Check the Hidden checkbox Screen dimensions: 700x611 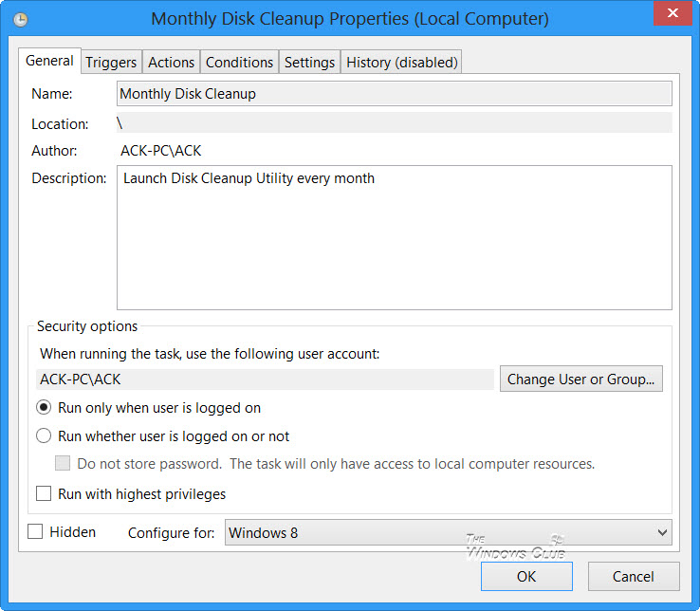pyautogui.click(x=35, y=532)
